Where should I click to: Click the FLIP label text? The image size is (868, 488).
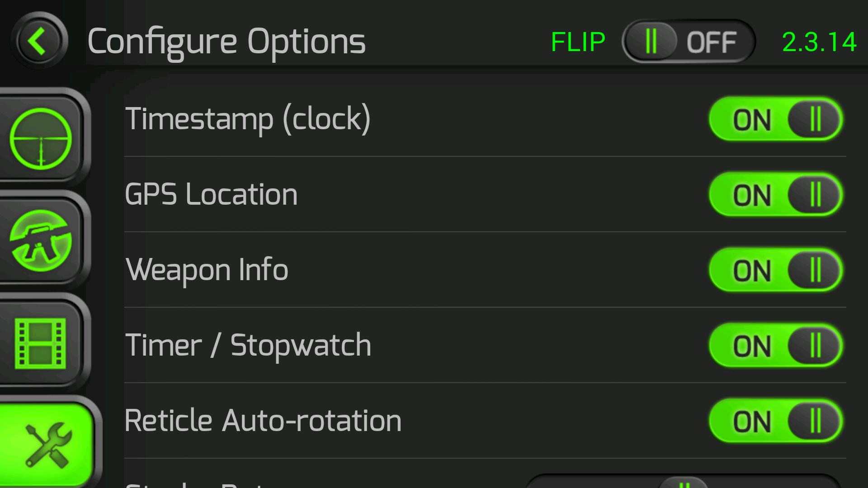pos(578,42)
